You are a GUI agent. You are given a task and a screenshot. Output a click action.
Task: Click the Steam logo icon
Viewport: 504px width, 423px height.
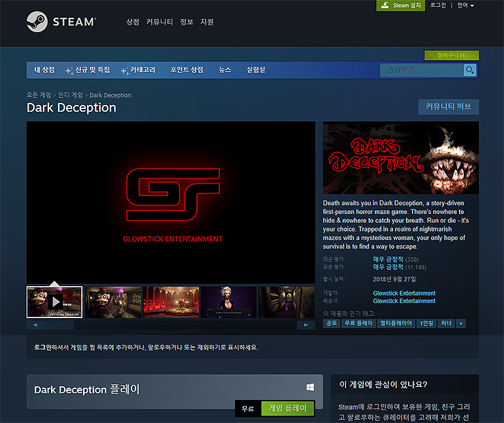click(37, 22)
